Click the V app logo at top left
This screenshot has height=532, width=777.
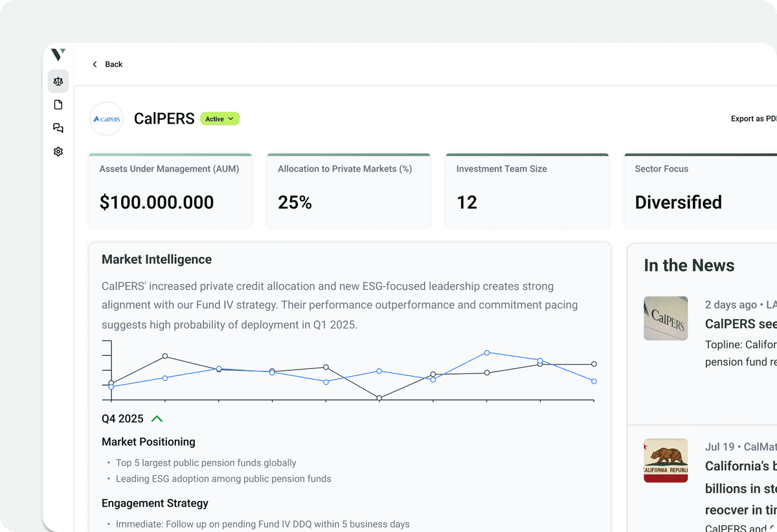pyautogui.click(x=57, y=55)
